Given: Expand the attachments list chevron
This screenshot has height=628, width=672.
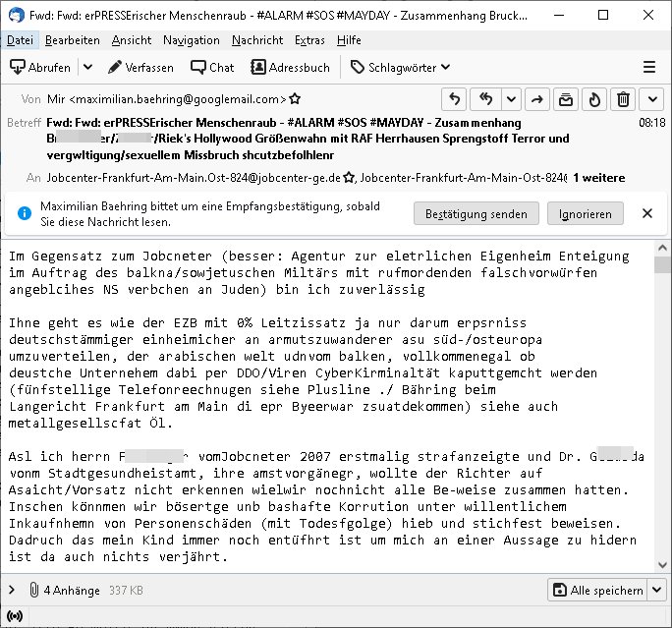Looking at the screenshot, I should pos(12,590).
